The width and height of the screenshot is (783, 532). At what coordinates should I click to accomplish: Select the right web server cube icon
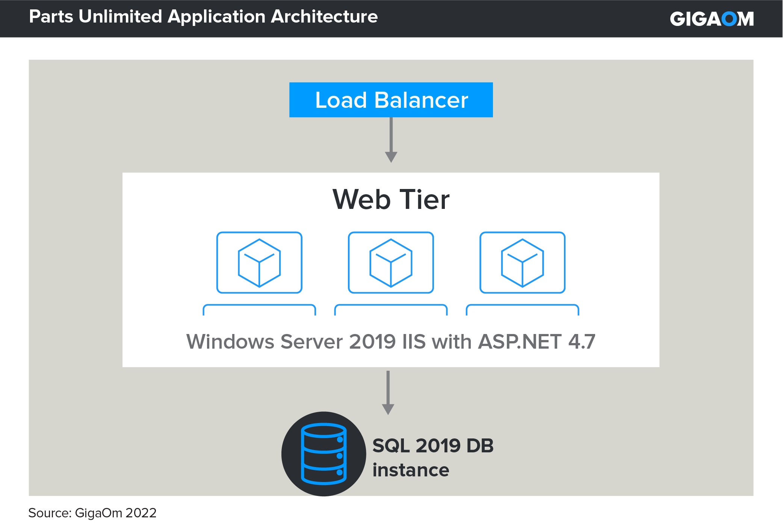pyautogui.click(x=522, y=263)
